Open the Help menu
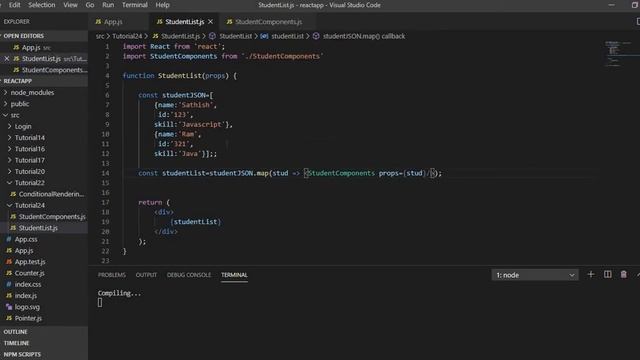The width and height of the screenshot is (640, 360). [x=162, y=5]
